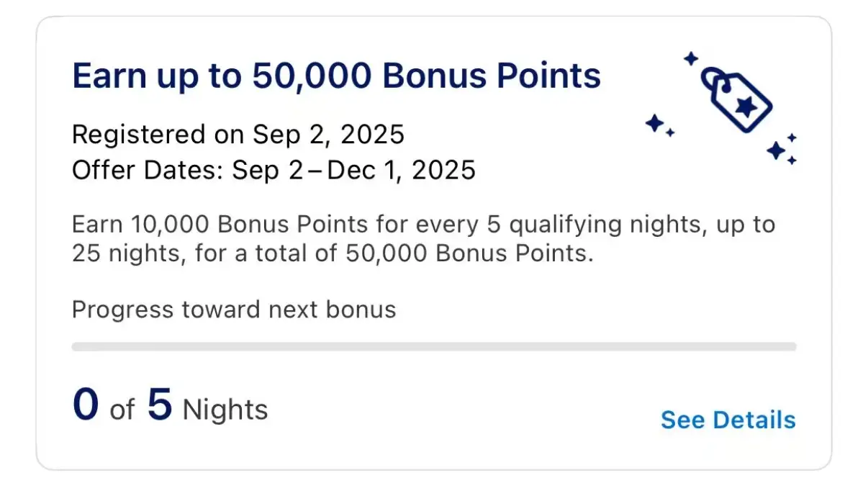The height and width of the screenshot is (496, 868).
Task: Click the large 5 nights goal number
Action: pyautogui.click(x=160, y=405)
